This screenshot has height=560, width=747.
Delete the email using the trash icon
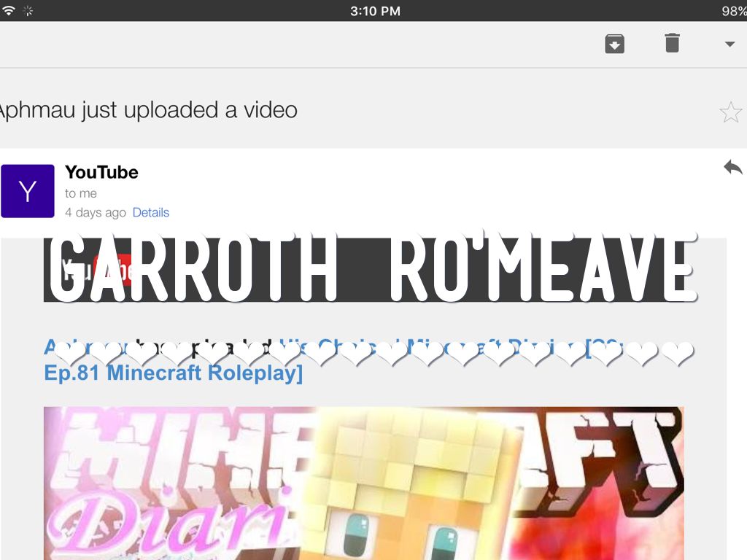(x=672, y=44)
